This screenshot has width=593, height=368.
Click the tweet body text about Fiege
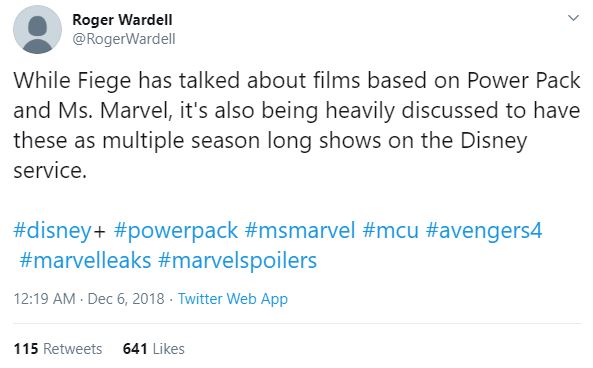[296, 125]
